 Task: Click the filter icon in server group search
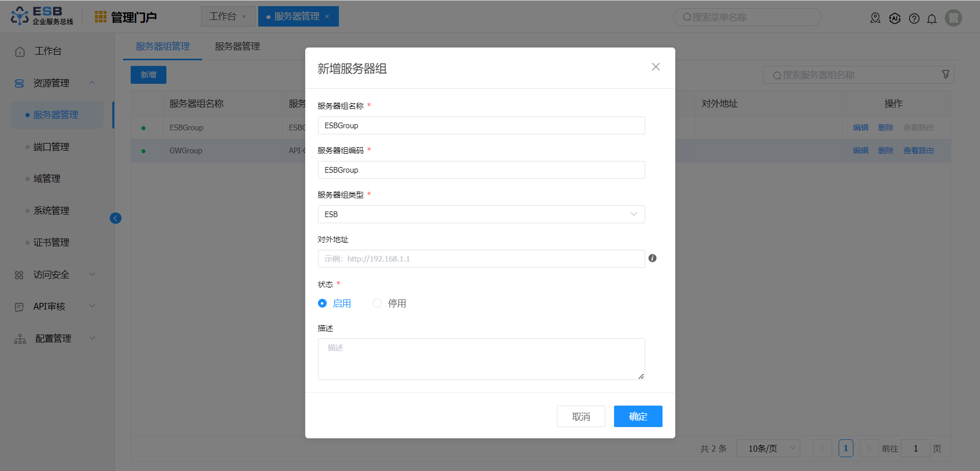pyautogui.click(x=945, y=75)
